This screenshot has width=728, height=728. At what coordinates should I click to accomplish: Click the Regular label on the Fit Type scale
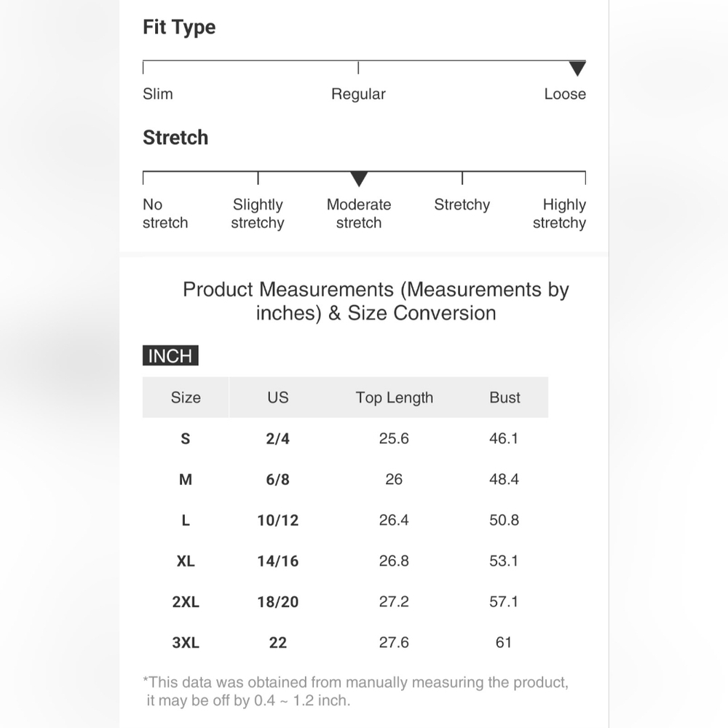[x=358, y=94]
